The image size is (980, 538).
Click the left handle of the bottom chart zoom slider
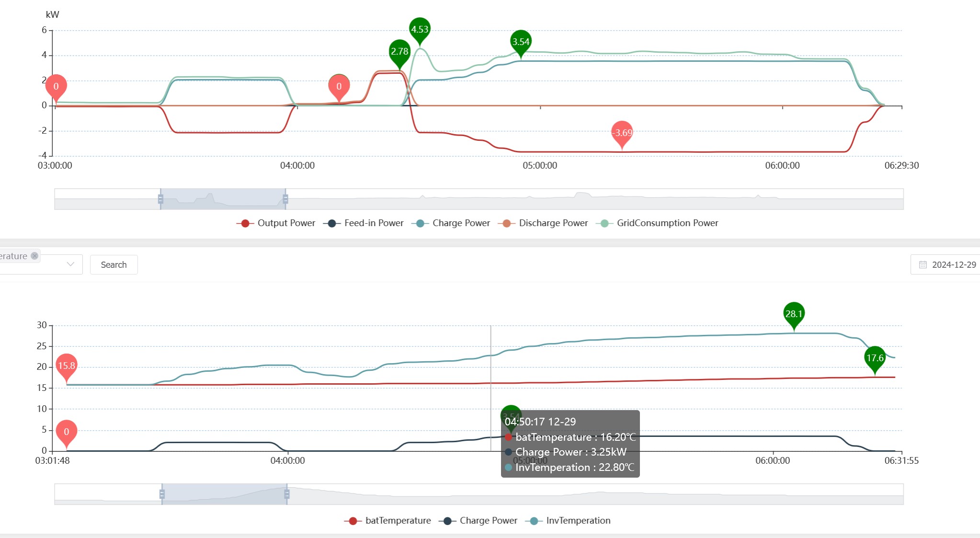162,494
